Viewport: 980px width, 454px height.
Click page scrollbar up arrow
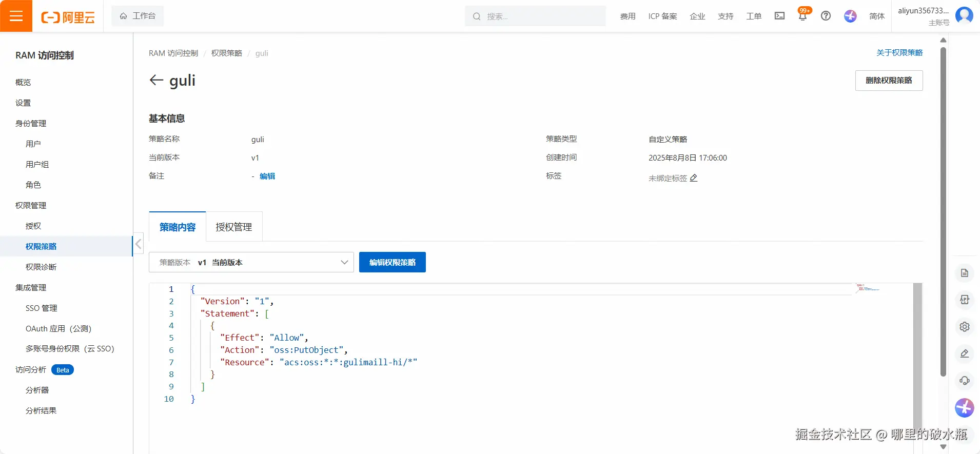tap(943, 40)
